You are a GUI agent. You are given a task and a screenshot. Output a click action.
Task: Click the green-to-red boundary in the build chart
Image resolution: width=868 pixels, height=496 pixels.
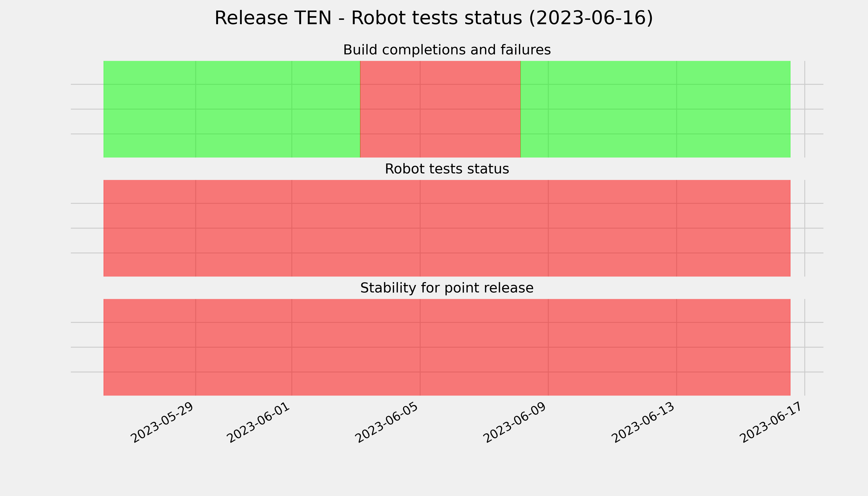pyautogui.click(x=360, y=109)
